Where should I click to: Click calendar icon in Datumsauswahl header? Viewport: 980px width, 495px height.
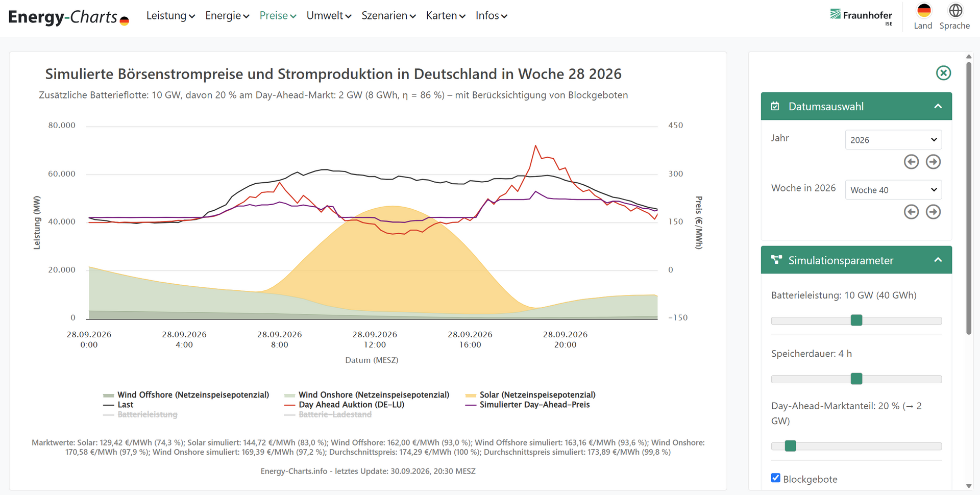pos(775,106)
